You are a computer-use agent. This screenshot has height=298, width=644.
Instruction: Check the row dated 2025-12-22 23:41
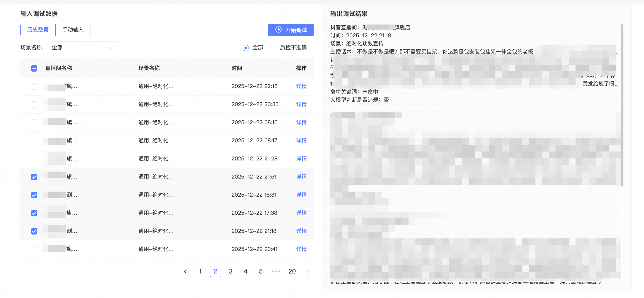click(34, 249)
